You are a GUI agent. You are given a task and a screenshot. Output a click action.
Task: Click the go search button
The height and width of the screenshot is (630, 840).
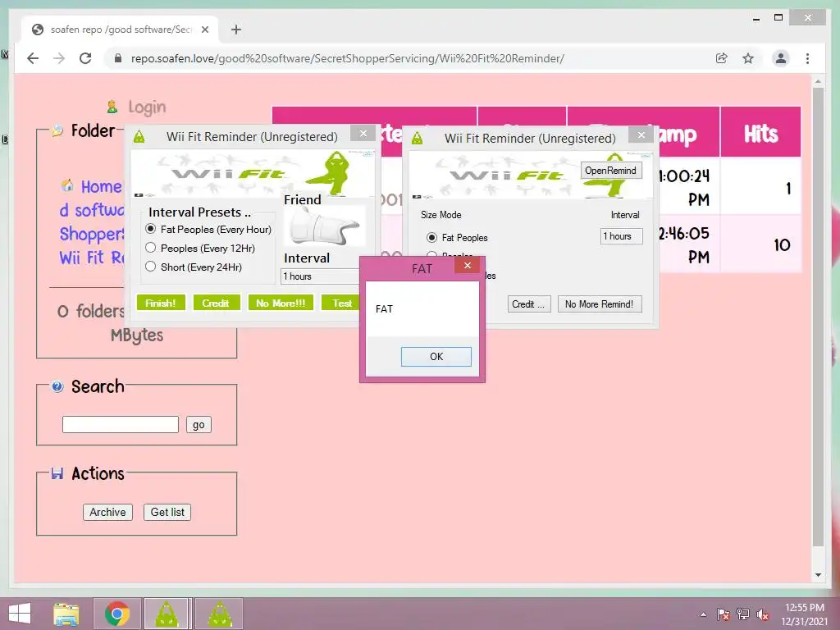coord(199,425)
